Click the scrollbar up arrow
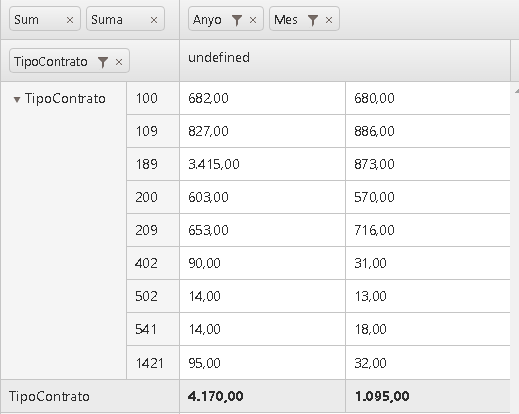519x414 pixels. pos(516,90)
